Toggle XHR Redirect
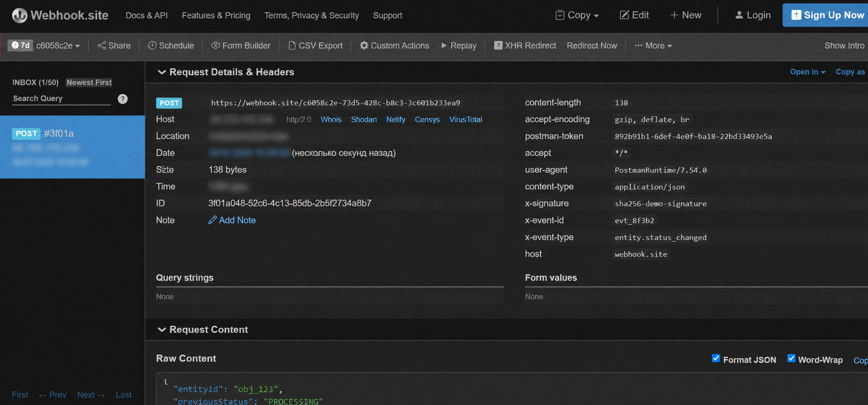This screenshot has height=405, width=868. [x=525, y=46]
